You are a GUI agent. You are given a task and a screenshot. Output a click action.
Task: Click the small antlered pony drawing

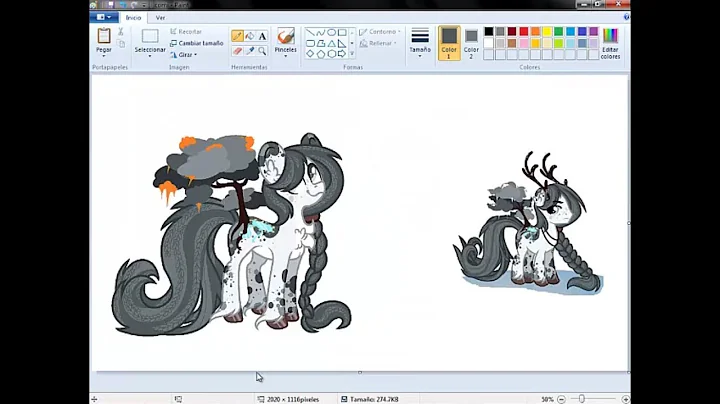[x=528, y=223]
